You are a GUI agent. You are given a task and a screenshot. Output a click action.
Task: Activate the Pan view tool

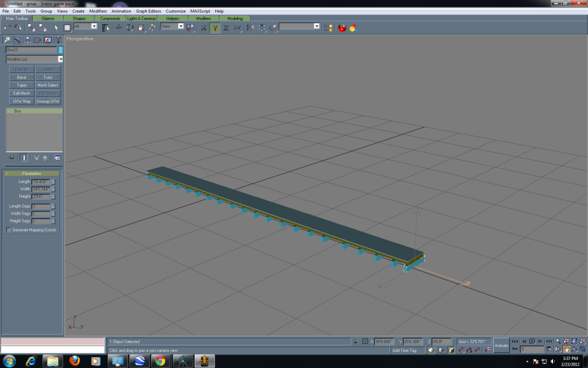(x=567, y=349)
